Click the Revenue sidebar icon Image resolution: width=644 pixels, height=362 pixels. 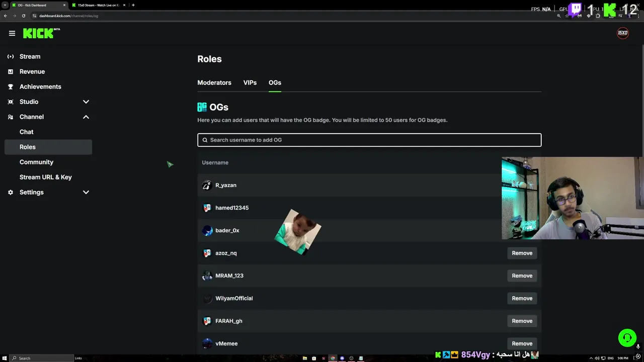coord(11,71)
